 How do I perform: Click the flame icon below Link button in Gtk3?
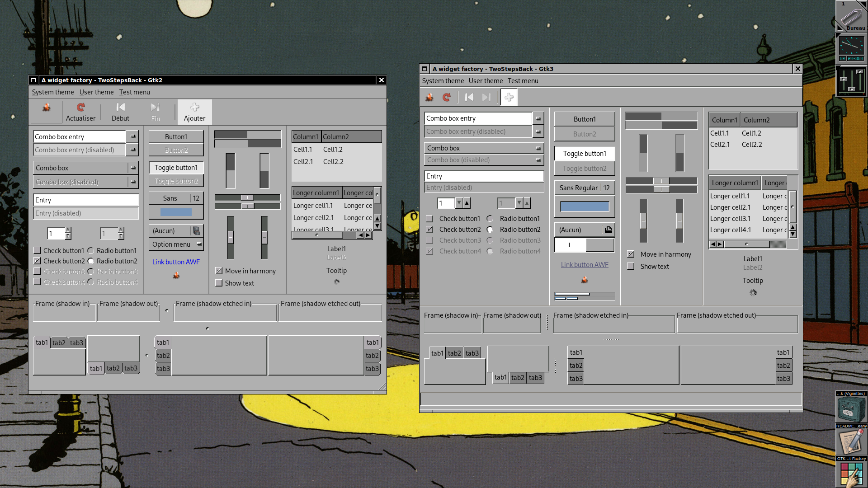point(585,280)
